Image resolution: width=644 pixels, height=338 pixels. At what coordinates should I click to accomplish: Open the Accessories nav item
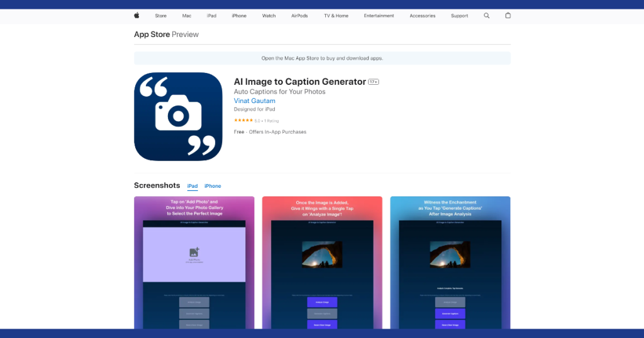422,16
